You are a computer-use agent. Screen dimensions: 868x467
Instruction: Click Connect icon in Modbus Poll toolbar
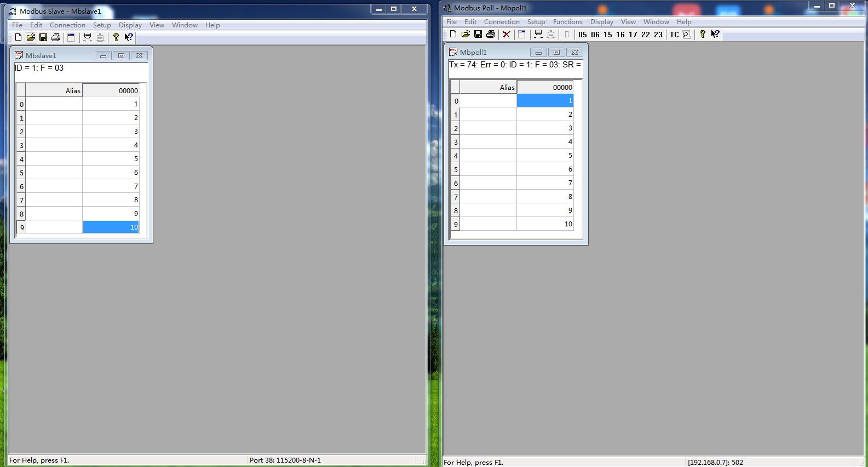[x=538, y=35]
